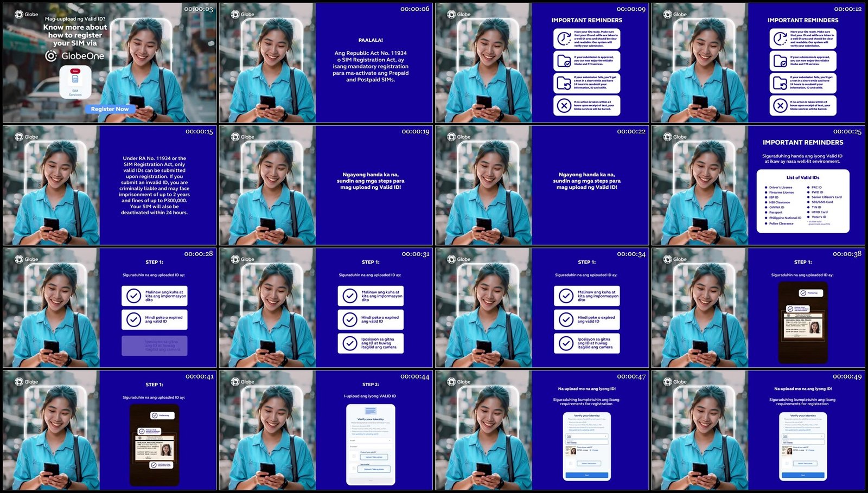Image resolution: width=868 pixels, height=493 pixels.
Task: Check 'Iposisyon sa gitna' circle in 00:00:31 frame
Action: click(x=350, y=343)
